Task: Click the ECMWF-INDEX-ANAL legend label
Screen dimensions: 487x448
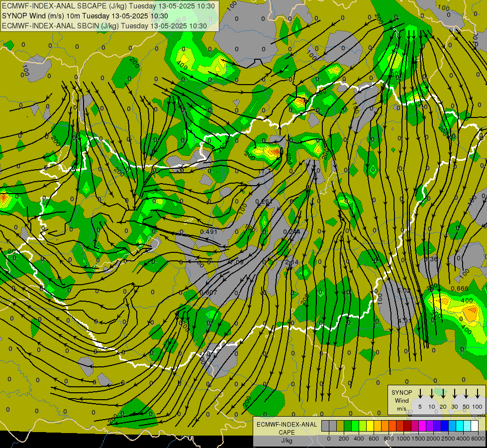Action: (287, 425)
